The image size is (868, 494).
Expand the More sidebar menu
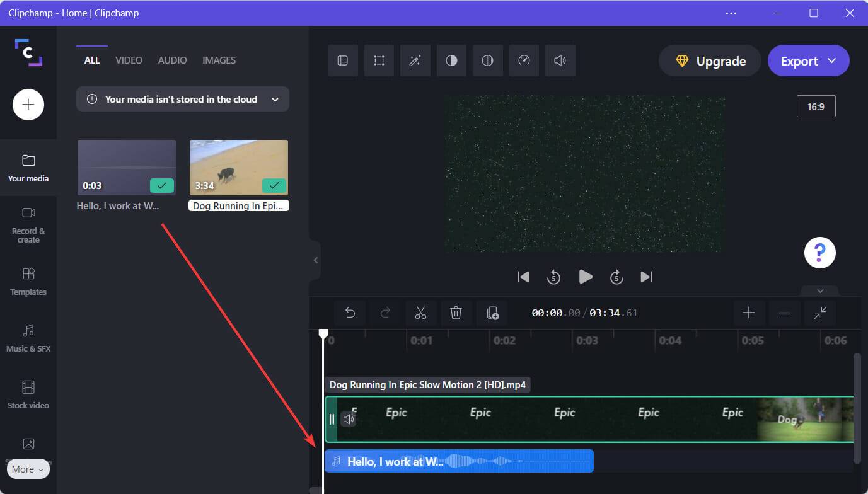pos(28,469)
